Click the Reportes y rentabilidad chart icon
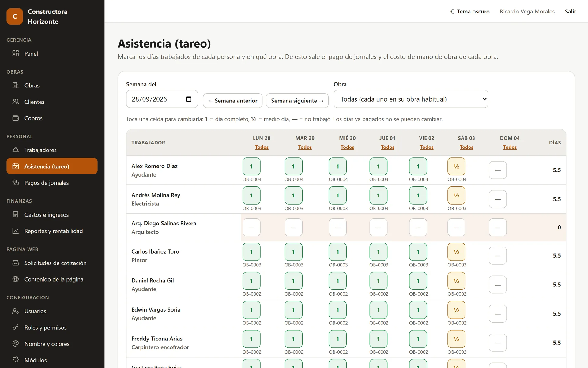588x368 pixels. click(x=16, y=231)
